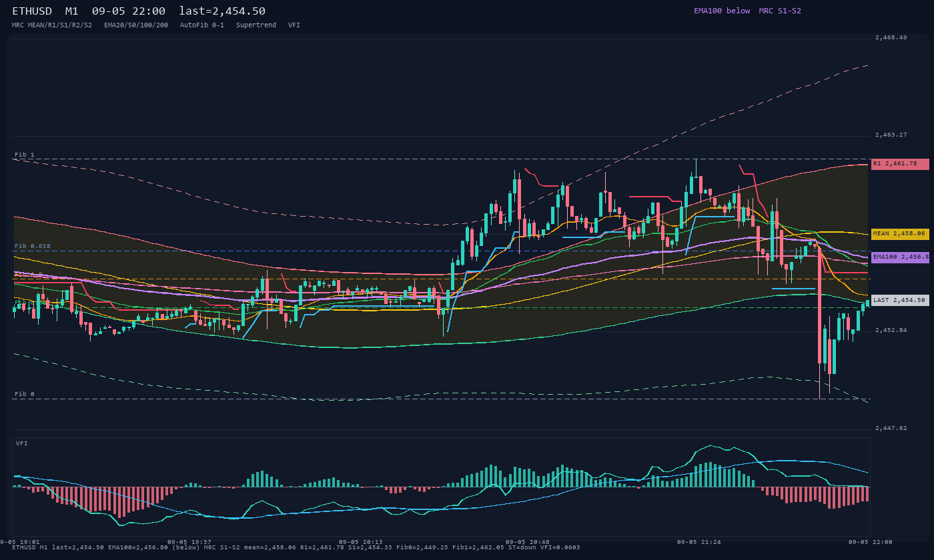Click the 09-05 20:13 time axis label

361,542
